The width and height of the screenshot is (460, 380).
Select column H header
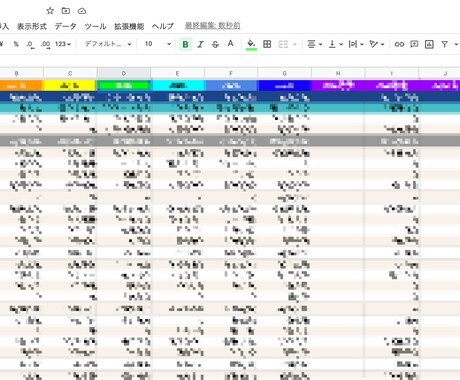pyautogui.click(x=338, y=73)
